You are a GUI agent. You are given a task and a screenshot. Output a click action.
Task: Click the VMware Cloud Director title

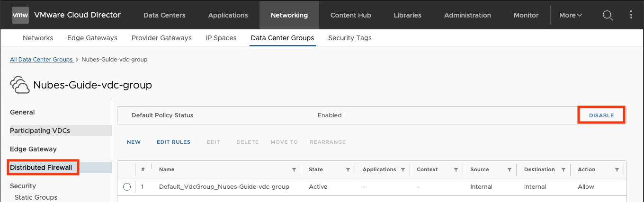click(x=77, y=15)
